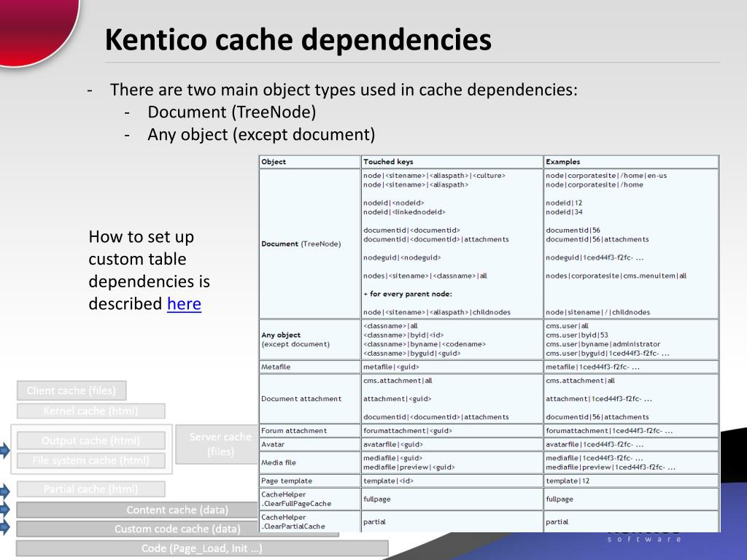Click the 'documentid|56|attachments' example in Document row
747x560 pixels.
pyautogui.click(x=597, y=239)
